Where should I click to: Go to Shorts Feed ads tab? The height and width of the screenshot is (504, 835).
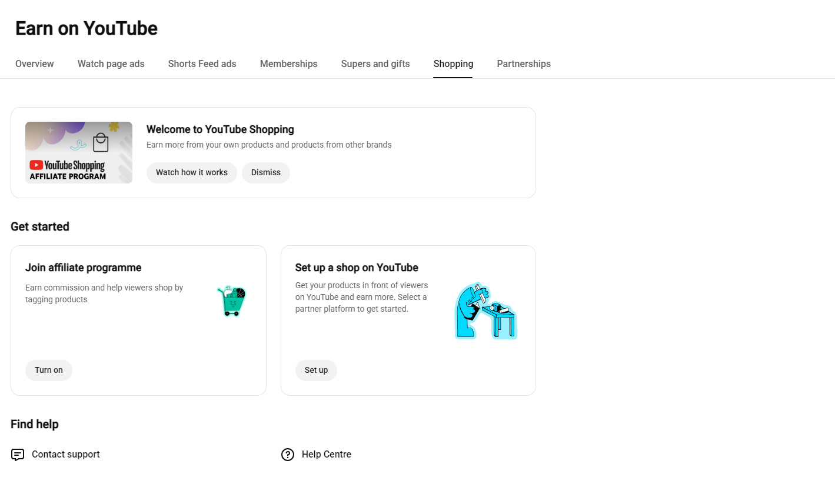(202, 64)
